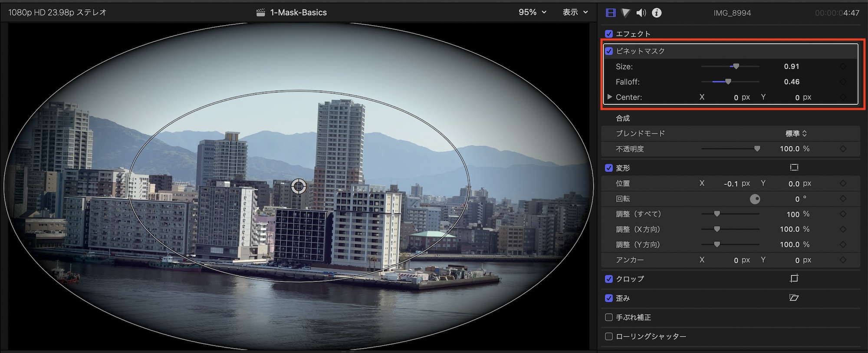Open the ブレンドモード 標準 popup menu
Screen dimensions: 868x353
click(796, 134)
